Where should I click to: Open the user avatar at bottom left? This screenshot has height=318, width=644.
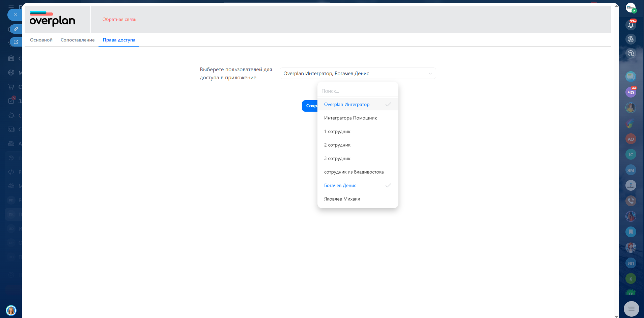tap(11, 310)
